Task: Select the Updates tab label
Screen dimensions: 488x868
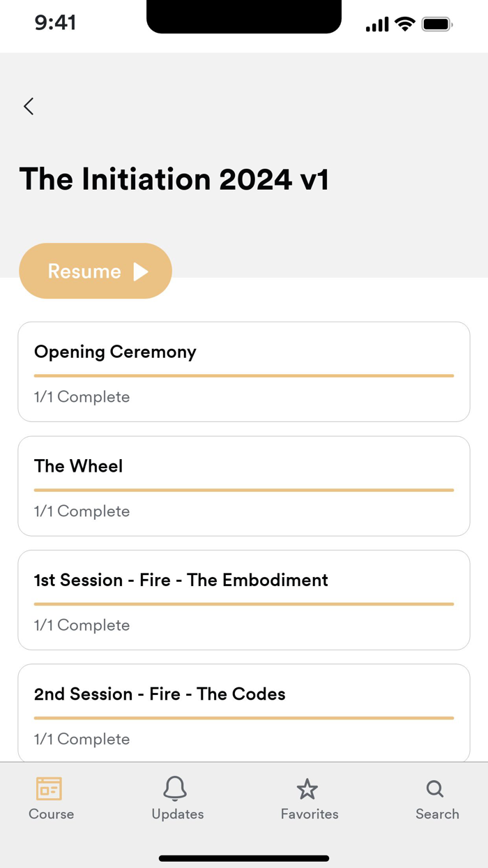Action: [178, 814]
